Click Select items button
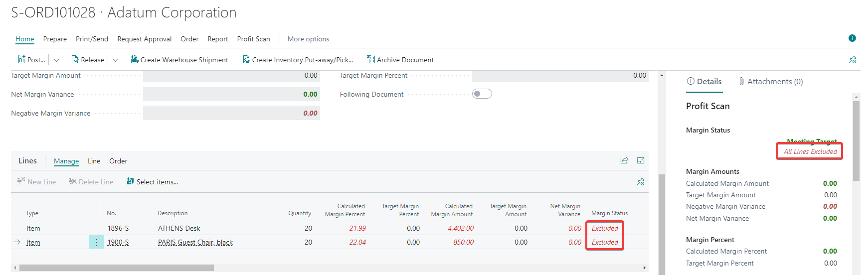The height and width of the screenshot is (275, 868). 152,182
